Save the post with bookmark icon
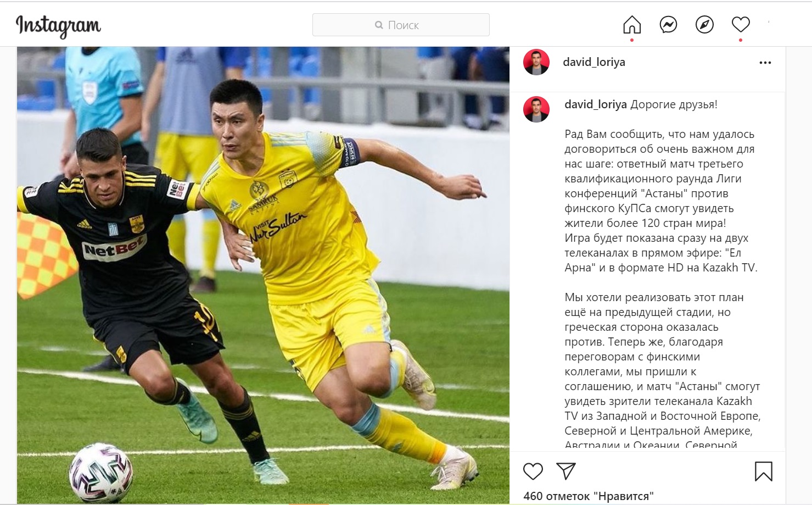The height and width of the screenshot is (505, 812). pyautogui.click(x=764, y=471)
